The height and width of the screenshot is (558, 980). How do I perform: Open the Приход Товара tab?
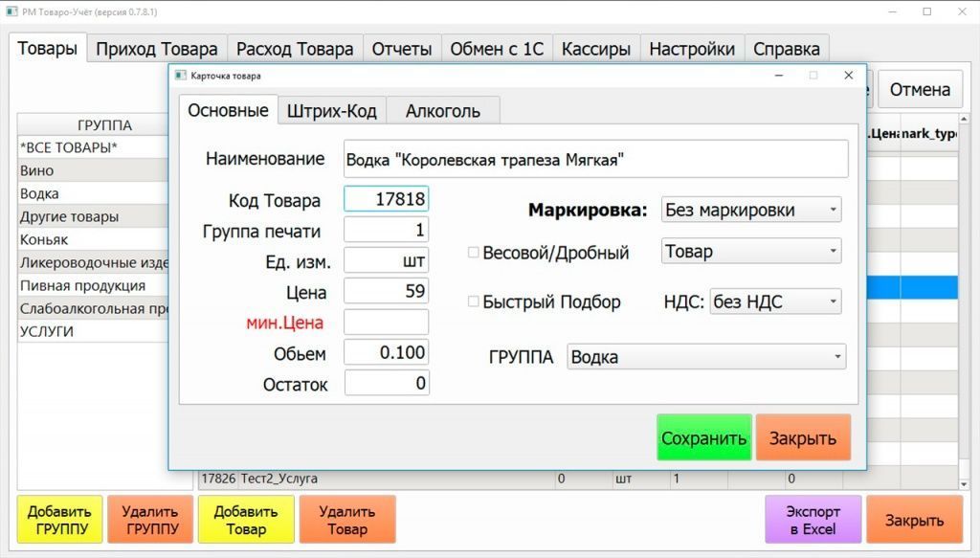point(156,49)
